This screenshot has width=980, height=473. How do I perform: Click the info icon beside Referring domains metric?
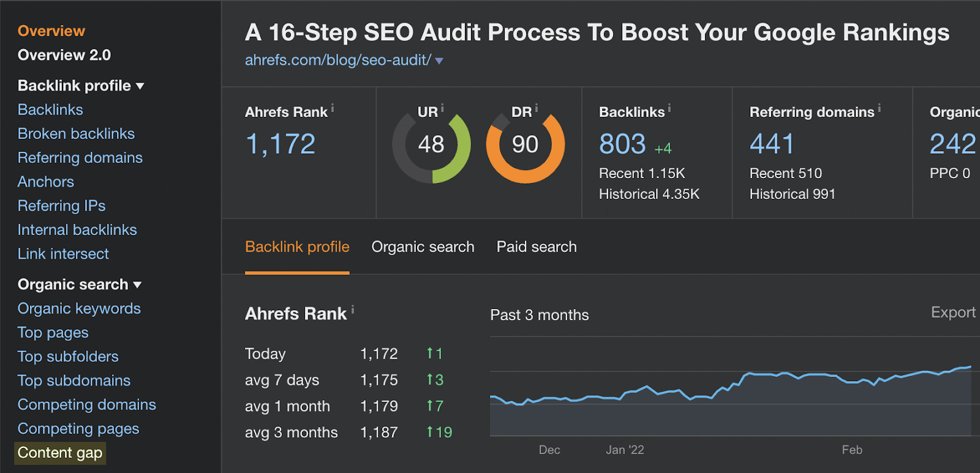880,108
